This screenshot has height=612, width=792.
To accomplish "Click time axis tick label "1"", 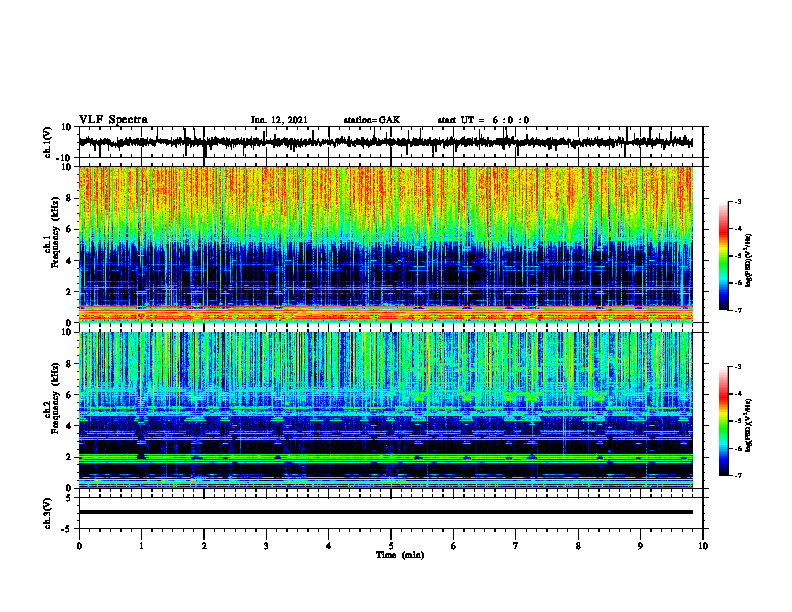I will click(141, 546).
